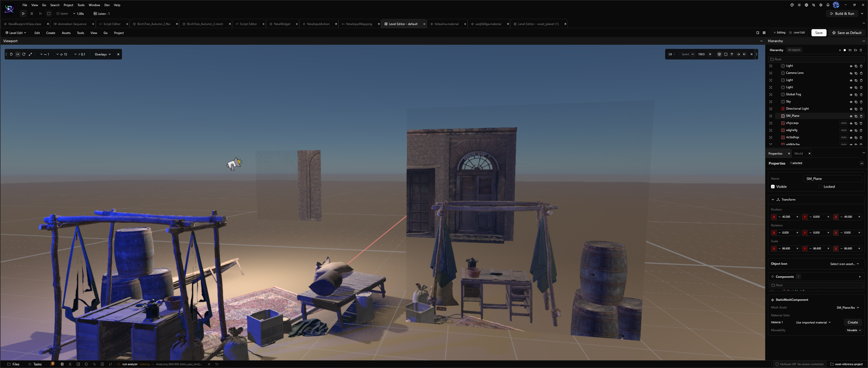
Task: Open the Assets menu in level editor
Action: pos(66,33)
